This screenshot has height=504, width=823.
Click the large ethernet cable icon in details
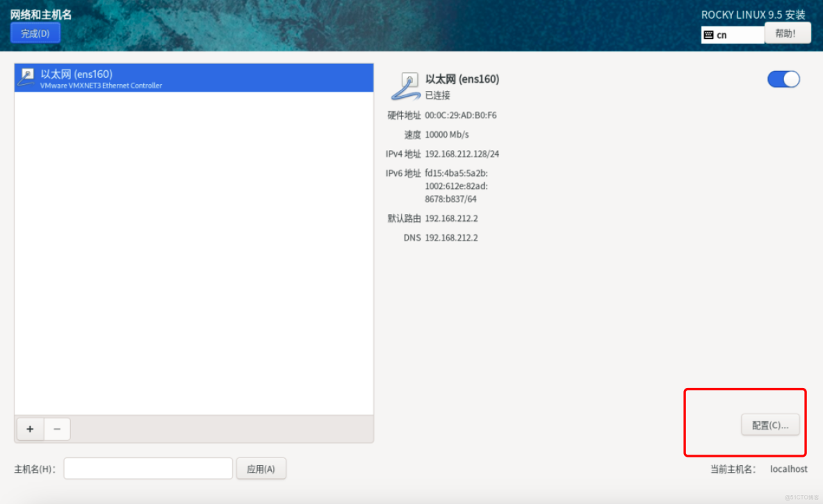click(x=406, y=86)
